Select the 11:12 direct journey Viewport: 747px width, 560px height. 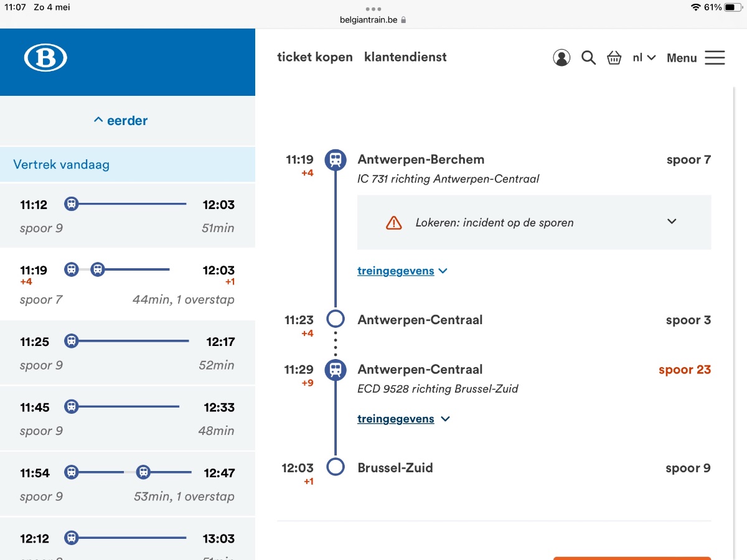[127, 215]
